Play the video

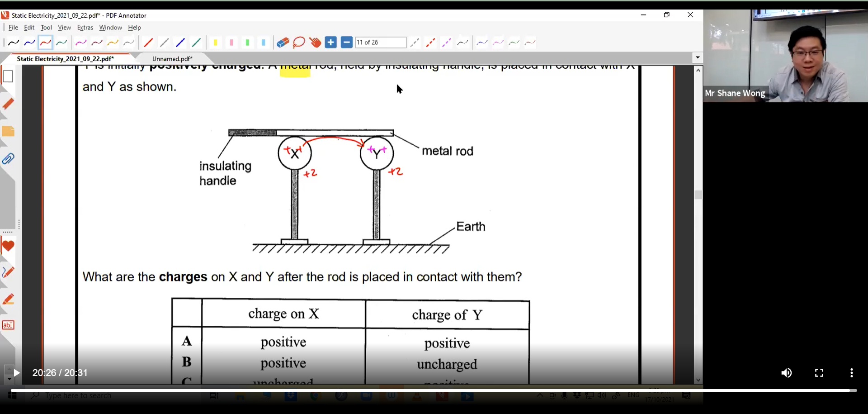(16, 373)
